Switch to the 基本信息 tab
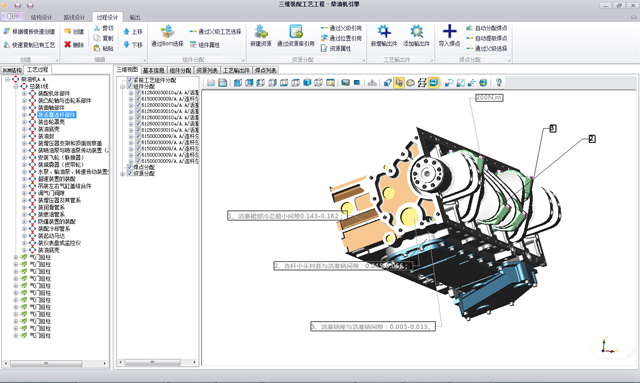 (x=153, y=70)
